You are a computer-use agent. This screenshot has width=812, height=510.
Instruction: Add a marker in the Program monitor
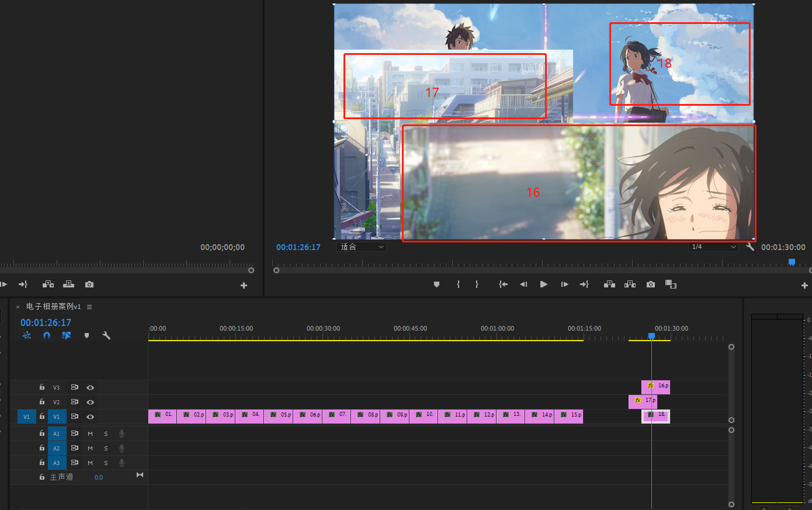coord(436,285)
